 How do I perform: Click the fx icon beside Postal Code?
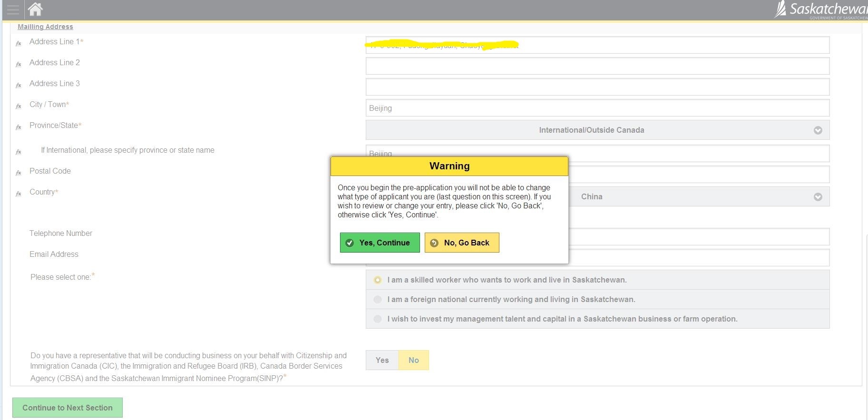point(19,173)
